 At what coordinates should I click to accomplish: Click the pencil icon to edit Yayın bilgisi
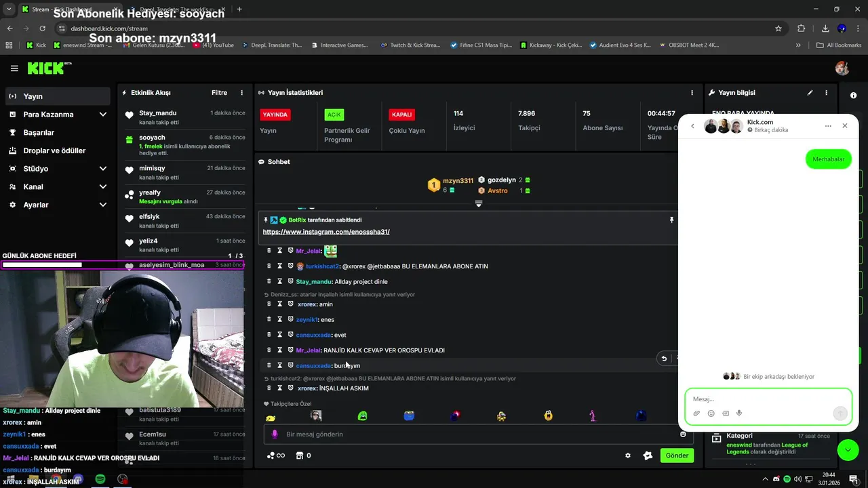pyautogui.click(x=810, y=93)
